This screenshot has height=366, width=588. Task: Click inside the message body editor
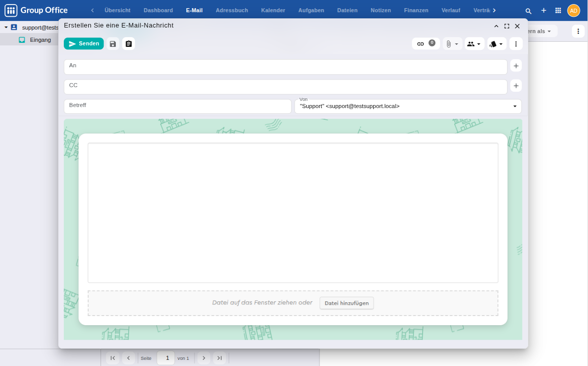tap(293, 213)
